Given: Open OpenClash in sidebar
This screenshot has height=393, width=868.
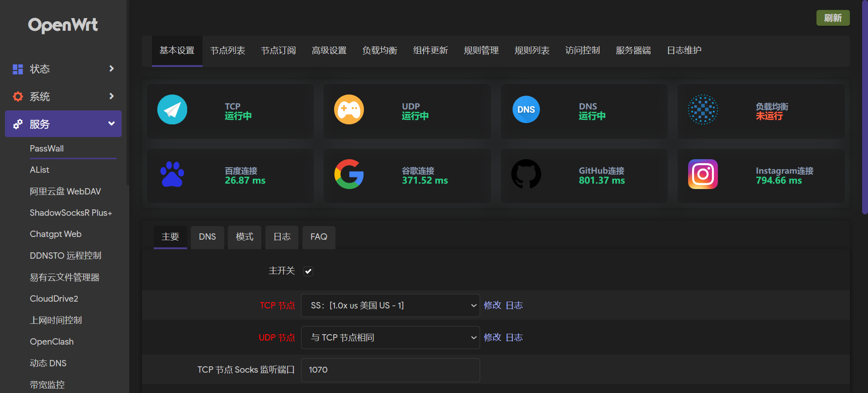Looking at the screenshot, I should (x=52, y=341).
